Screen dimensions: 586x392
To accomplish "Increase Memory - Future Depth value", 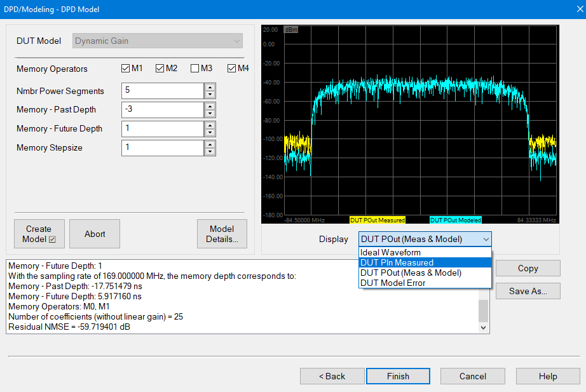I will [x=210, y=125].
